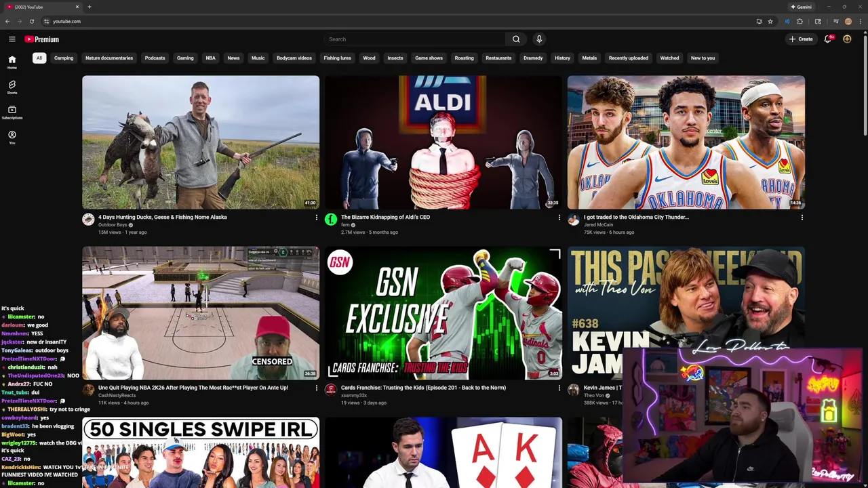Screen dimensions: 868x488
Task: Open '4 Days Hunting Ducks, Geese' title link
Action: [163, 217]
